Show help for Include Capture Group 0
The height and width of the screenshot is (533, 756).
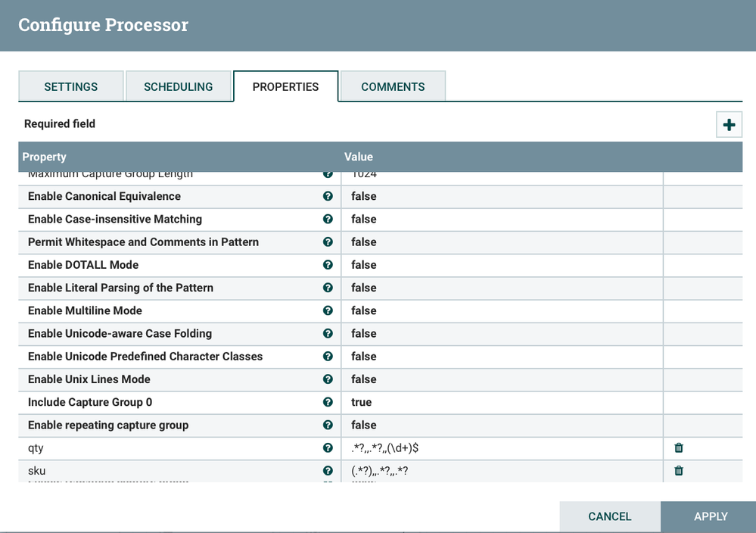[x=328, y=402]
